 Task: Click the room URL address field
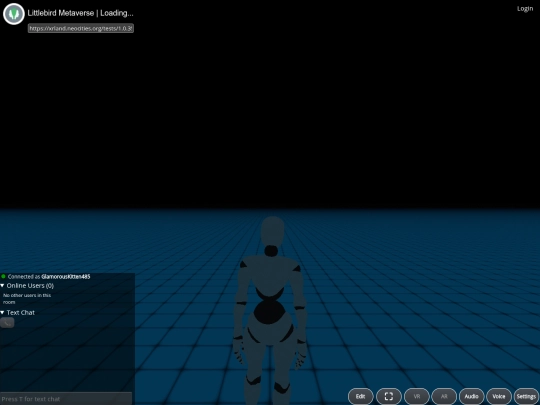point(81,28)
